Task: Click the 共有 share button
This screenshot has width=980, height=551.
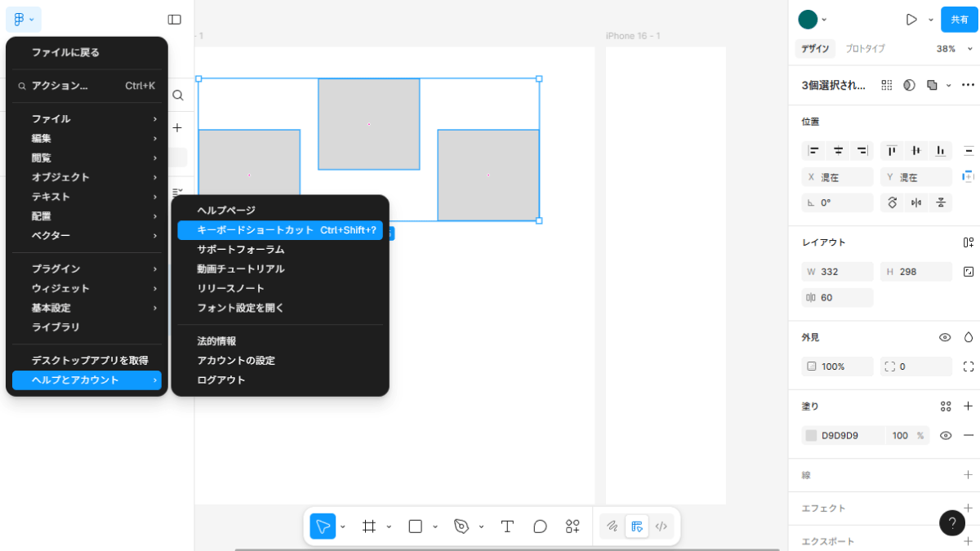Action: tap(960, 20)
